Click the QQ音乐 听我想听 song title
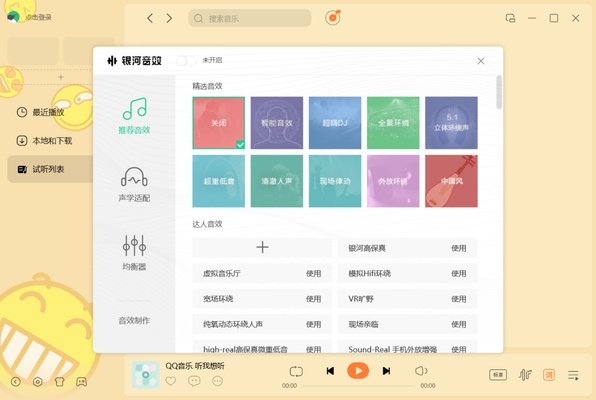 point(195,366)
